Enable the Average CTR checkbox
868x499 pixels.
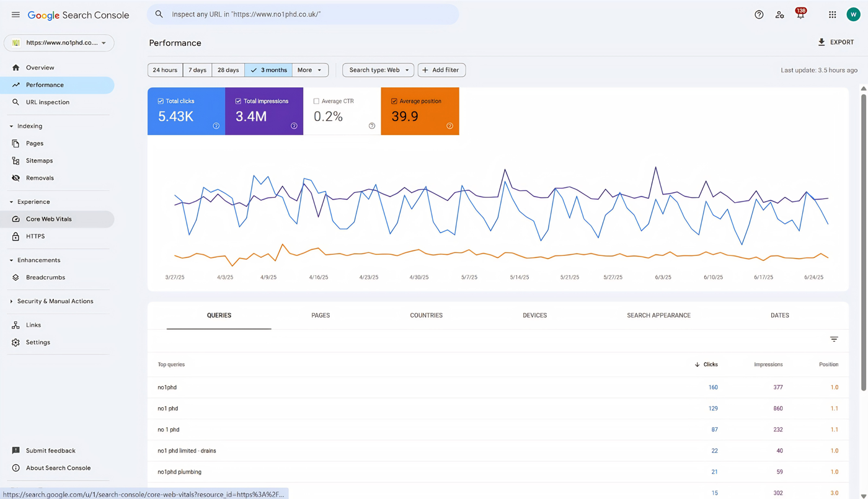pyautogui.click(x=316, y=101)
